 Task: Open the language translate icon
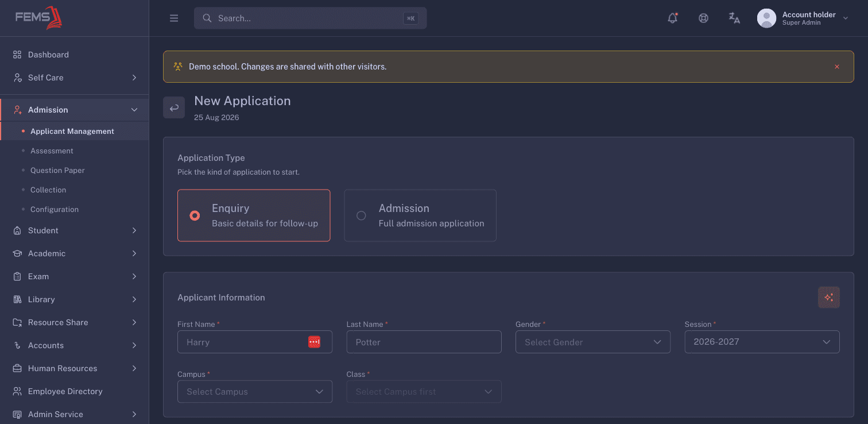pos(734,18)
